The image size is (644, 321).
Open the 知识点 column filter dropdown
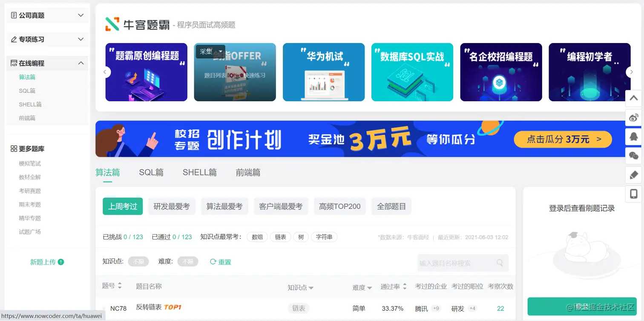point(311,288)
